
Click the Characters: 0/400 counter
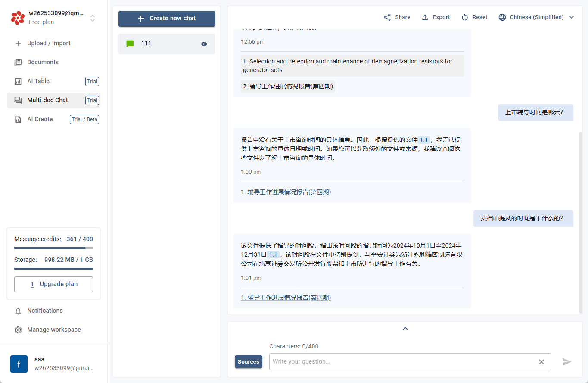(x=294, y=346)
